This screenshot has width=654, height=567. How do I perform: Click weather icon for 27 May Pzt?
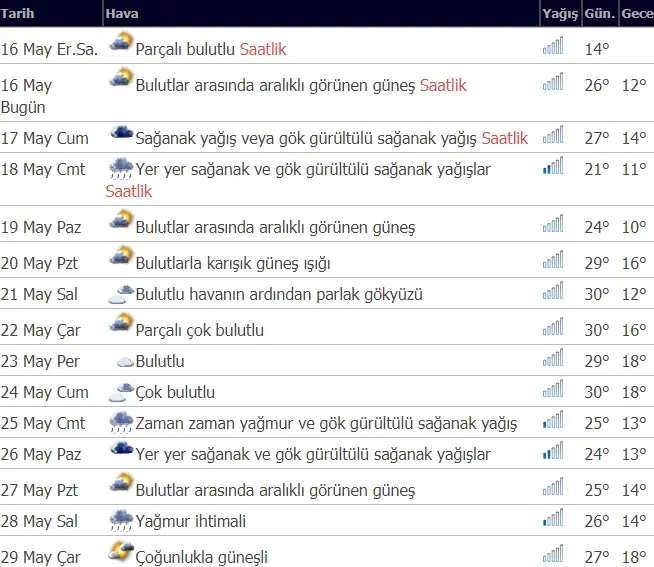(x=121, y=483)
